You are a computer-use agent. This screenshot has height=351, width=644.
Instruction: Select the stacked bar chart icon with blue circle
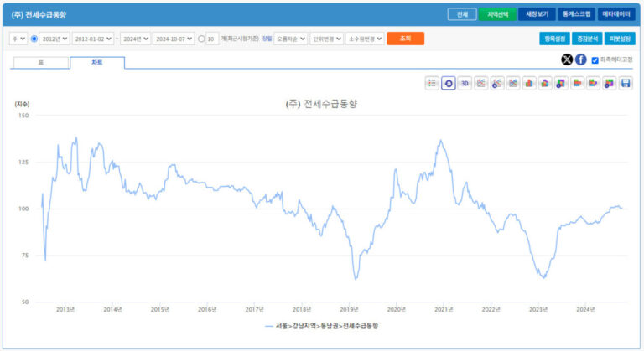click(x=561, y=83)
